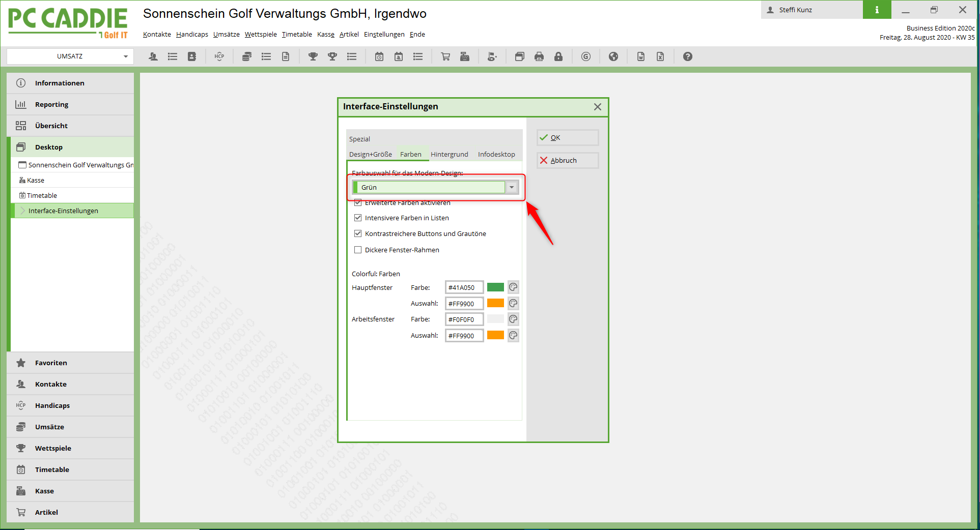Image resolution: width=980 pixels, height=530 pixels.
Task: Open help via question mark icon
Action: [688, 56]
